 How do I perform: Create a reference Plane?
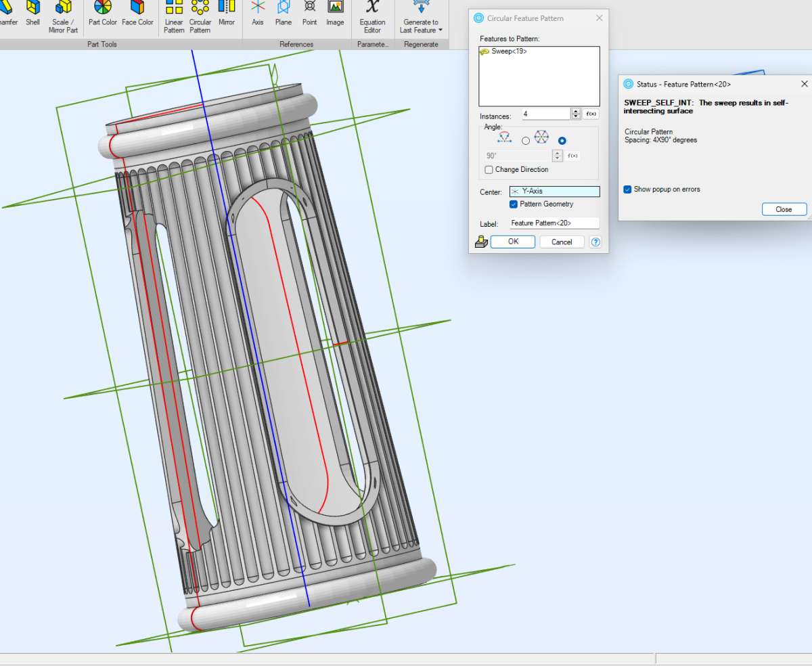click(x=284, y=14)
